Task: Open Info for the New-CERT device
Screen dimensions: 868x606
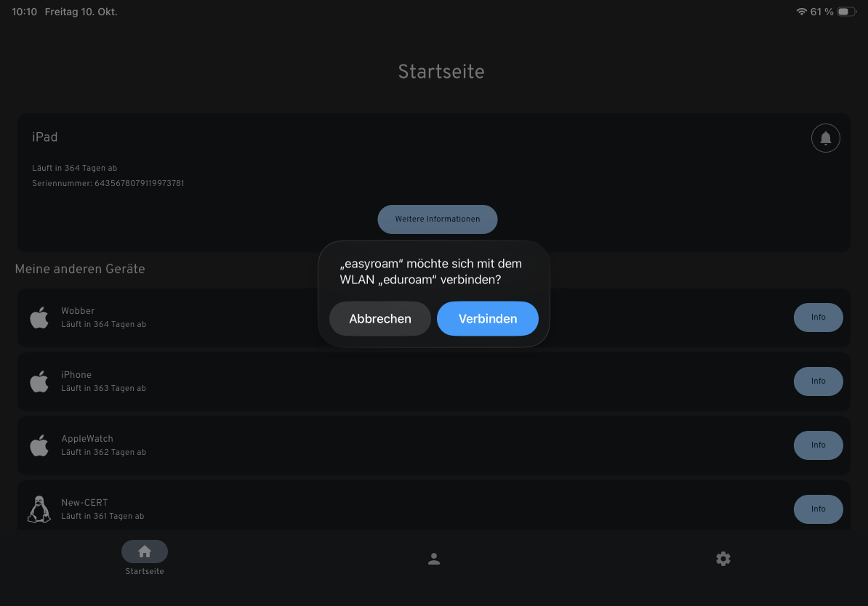Action: [818, 509]
